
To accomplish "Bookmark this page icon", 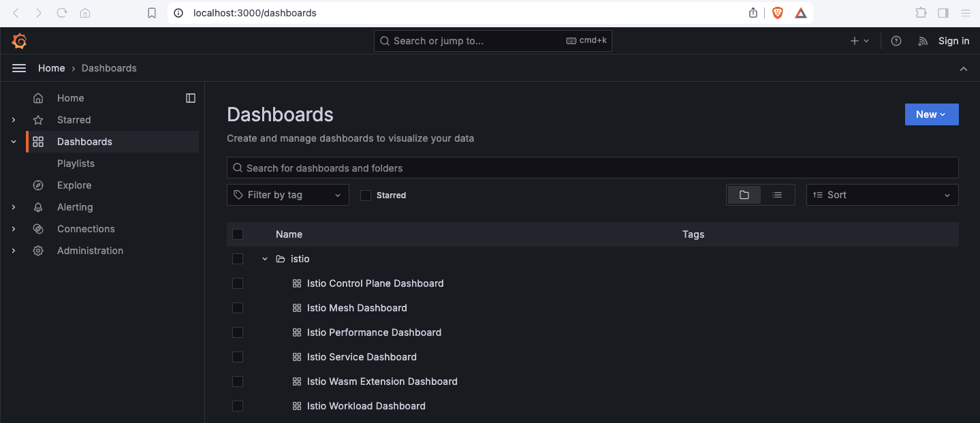I will coord(152,13).
